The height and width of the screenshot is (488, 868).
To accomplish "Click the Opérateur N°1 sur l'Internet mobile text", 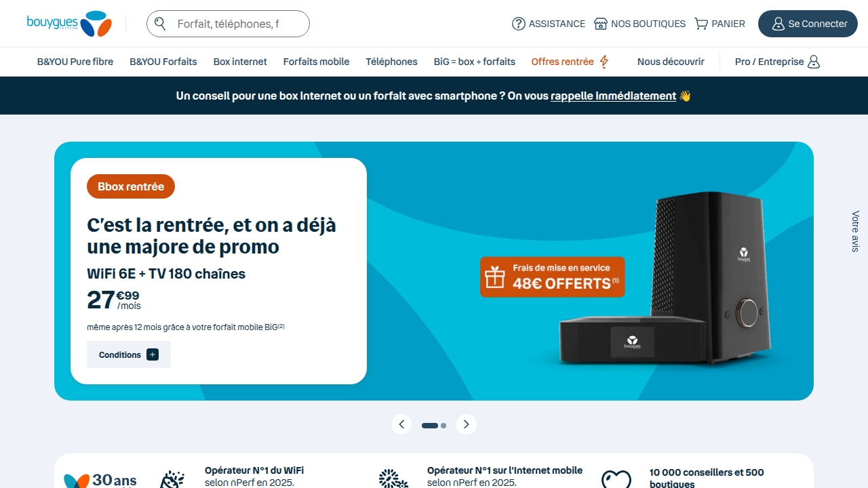I will pyautogui.click(x=505, y=470).
